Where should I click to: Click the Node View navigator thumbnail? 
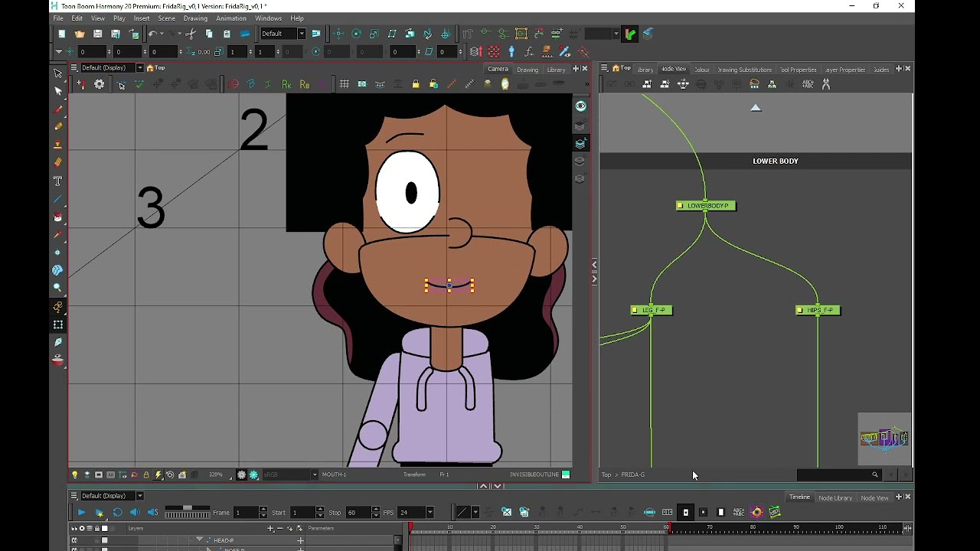884,439
